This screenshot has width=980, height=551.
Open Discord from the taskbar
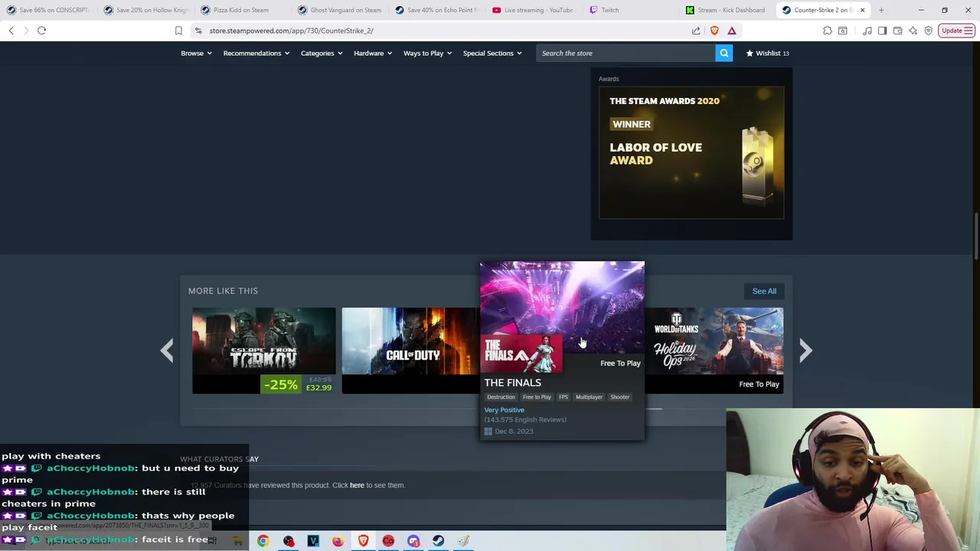tap(413, 541)
